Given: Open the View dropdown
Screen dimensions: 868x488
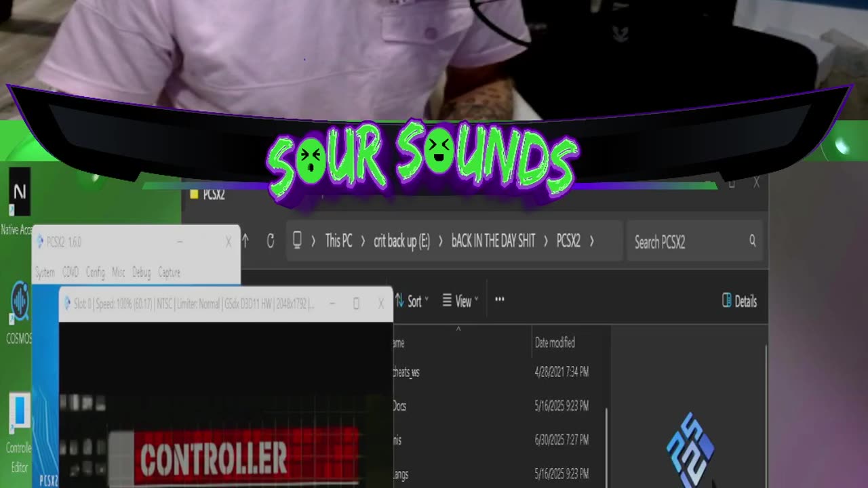Looking at the screenshot, I should click(x=460, y=301).
